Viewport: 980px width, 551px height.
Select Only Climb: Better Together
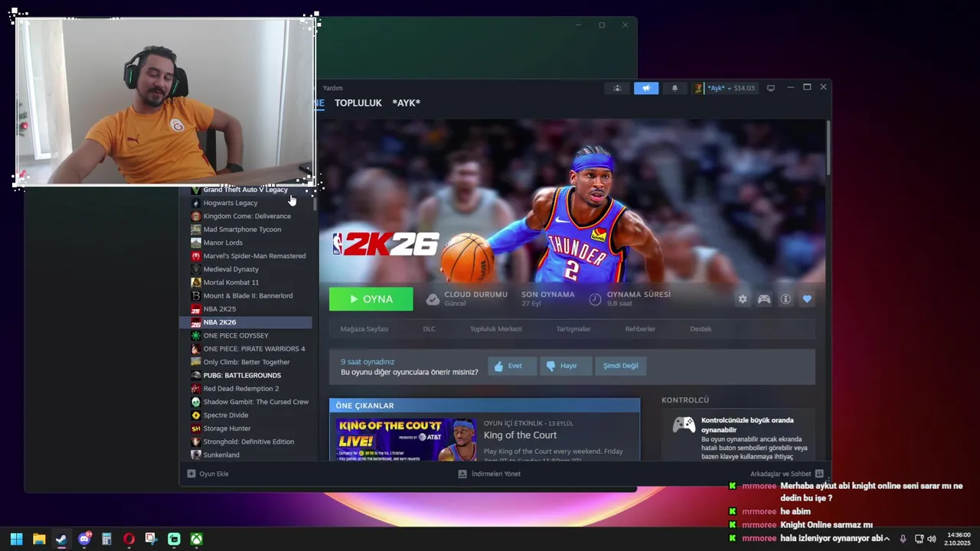pos(246,362)
